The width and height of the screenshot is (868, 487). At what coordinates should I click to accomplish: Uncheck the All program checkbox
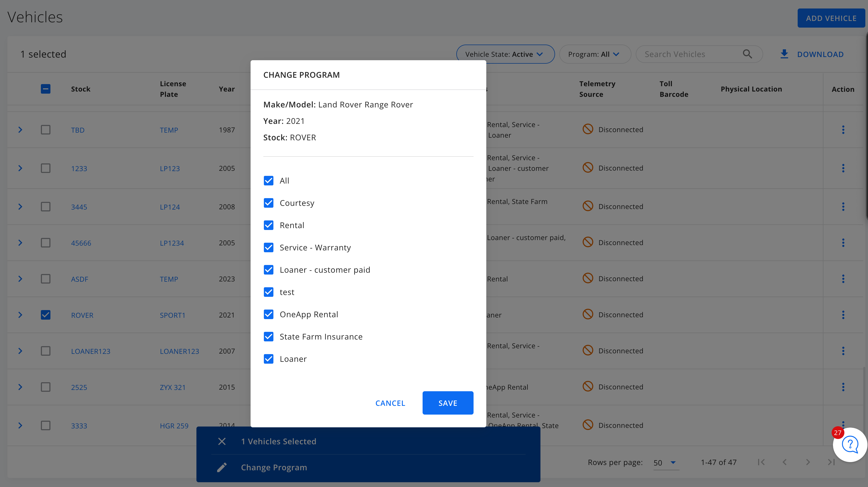[x=269, y=181]
